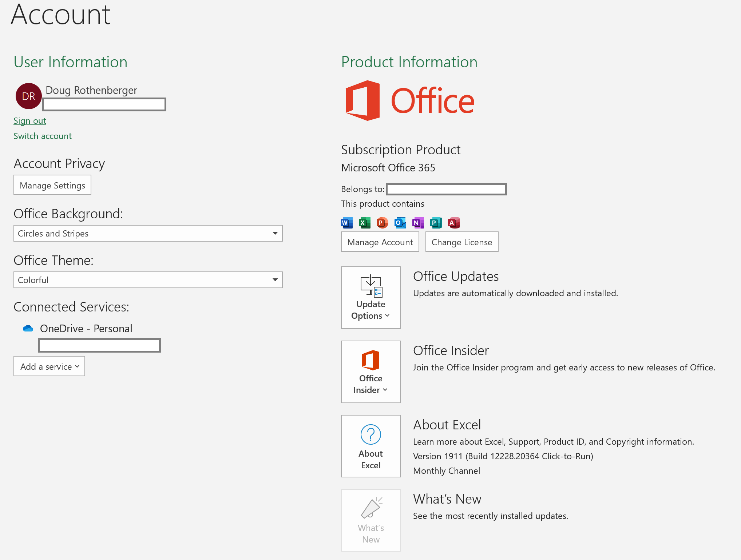Click the Switch account link
This screenshot has width=741, height=560.
[x=43, y=136]
